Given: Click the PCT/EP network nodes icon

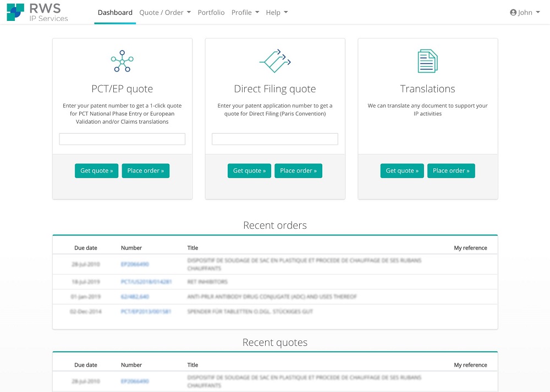Looking at the screenshot, I should (x=122, y=61).
